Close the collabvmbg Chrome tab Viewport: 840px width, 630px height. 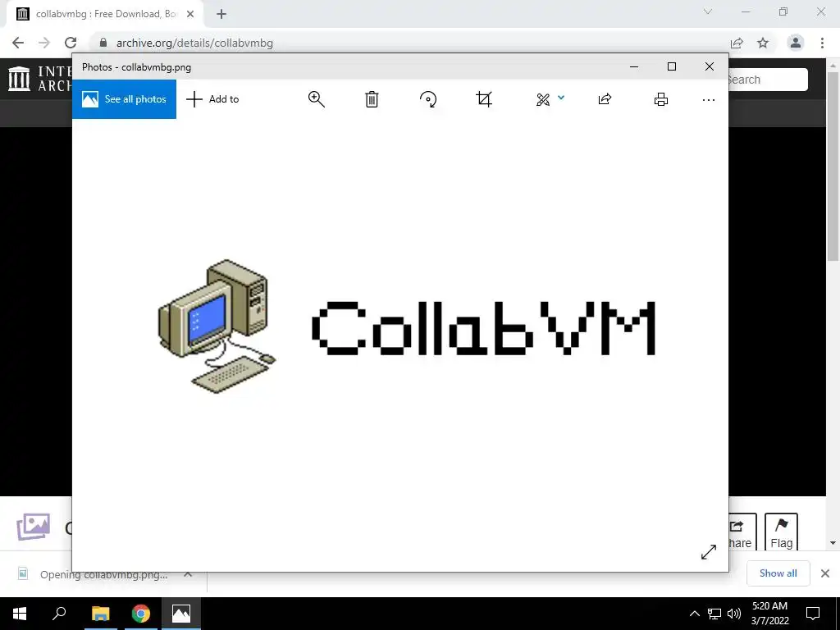click(x=190, y=15)
